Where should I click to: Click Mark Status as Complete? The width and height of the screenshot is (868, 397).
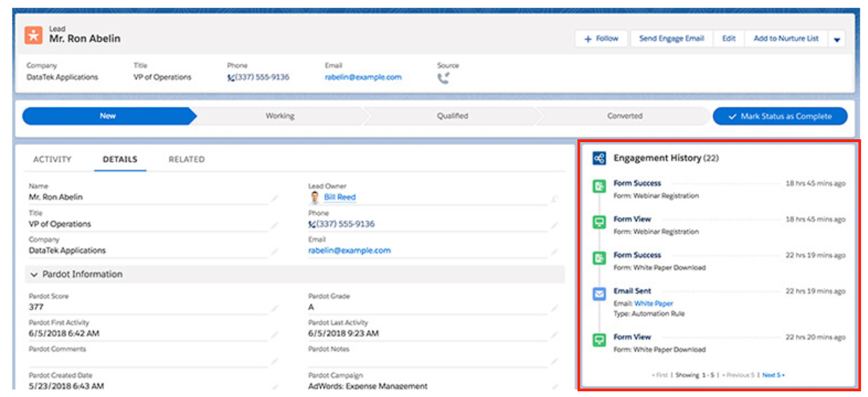pos(780,116)
